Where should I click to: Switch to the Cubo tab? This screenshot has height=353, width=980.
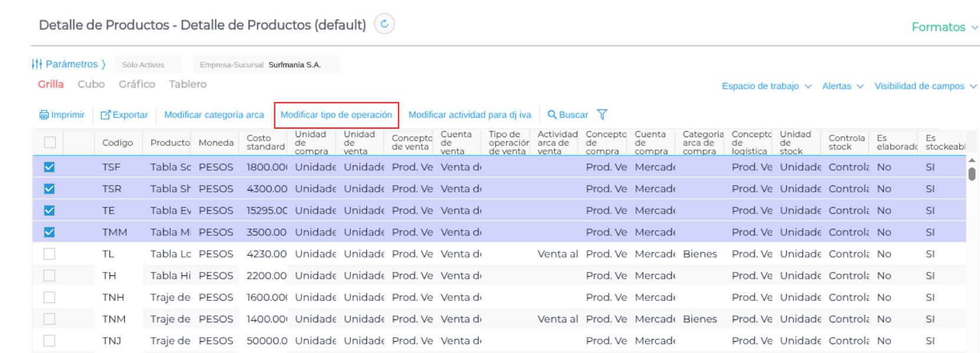tap(91, 84)
